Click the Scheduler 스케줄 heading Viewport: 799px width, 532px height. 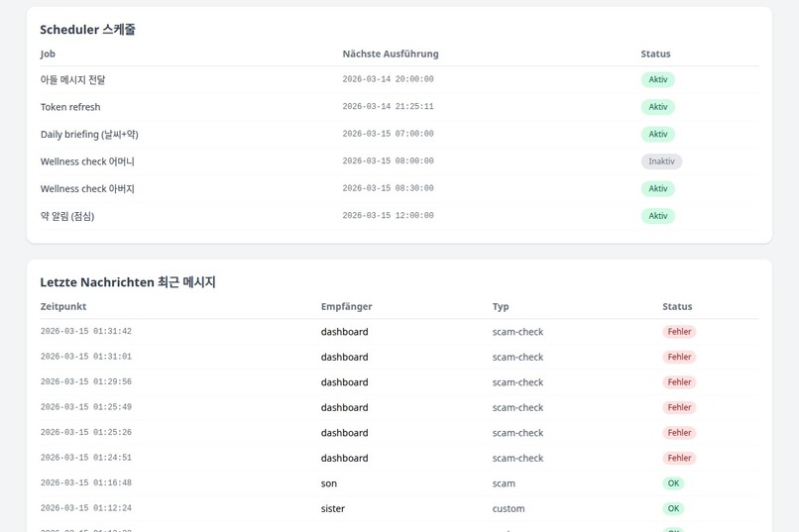(87, 30)
